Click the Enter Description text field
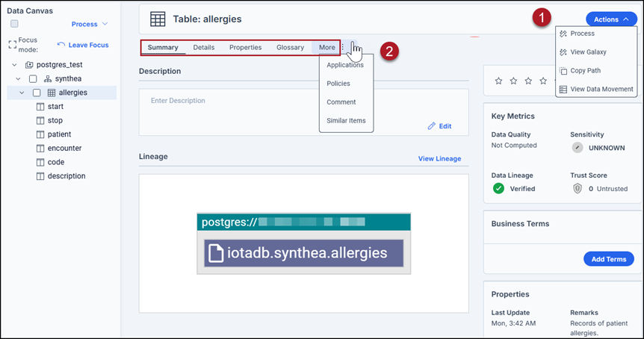Viewport: 644px width, 339px height. [303, 112]
